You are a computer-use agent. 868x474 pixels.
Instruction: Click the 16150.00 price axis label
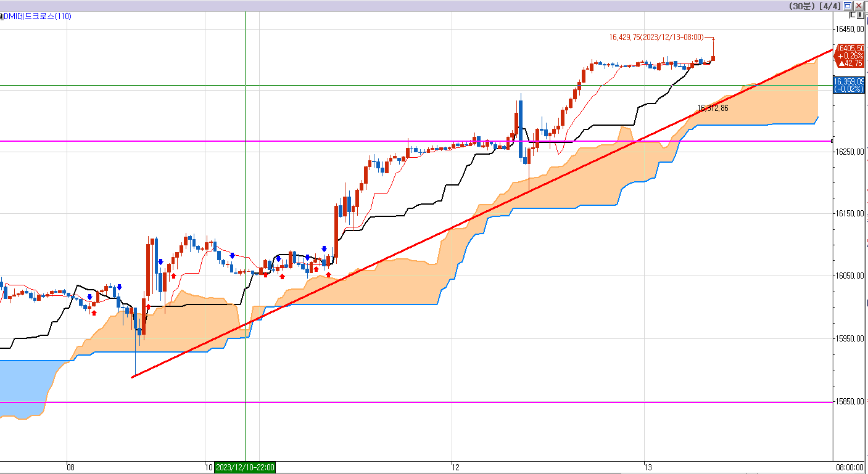point(849,213)
